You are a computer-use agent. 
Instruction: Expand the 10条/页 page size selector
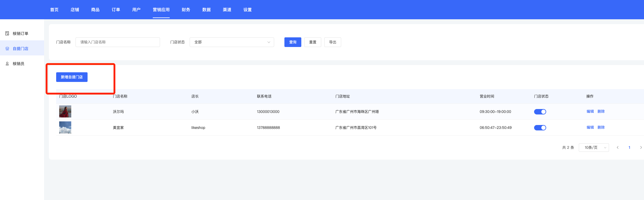click(x=594, y=148)
